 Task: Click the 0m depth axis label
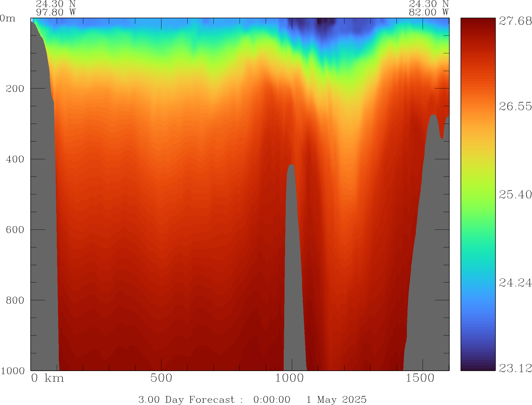click(x=8, y=19)
